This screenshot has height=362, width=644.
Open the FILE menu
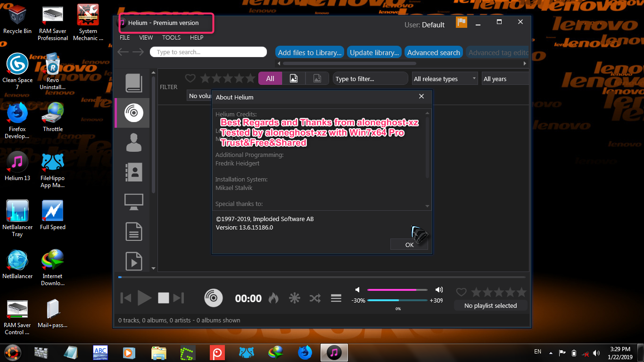[124, 38]
